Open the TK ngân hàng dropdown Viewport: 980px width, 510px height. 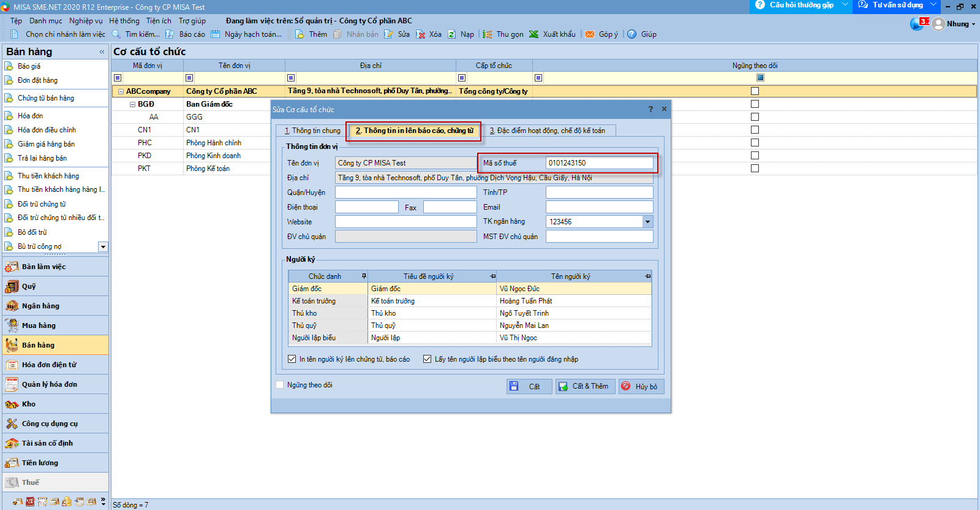tap(647, 222)
